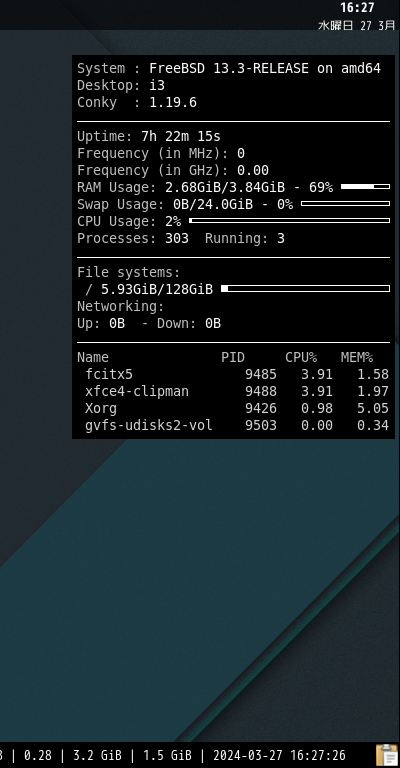Click the Swap usage progress bar
The image size is (400, 768).
345,204
